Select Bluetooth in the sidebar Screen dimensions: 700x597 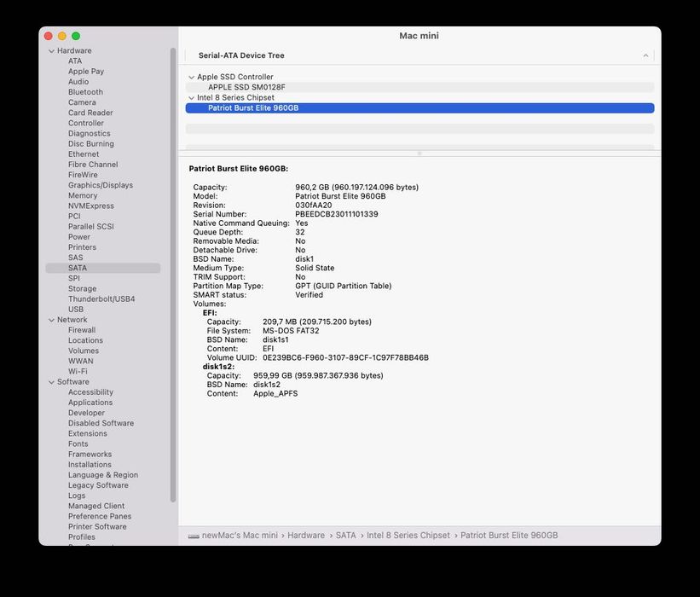[x=85, y=91]
